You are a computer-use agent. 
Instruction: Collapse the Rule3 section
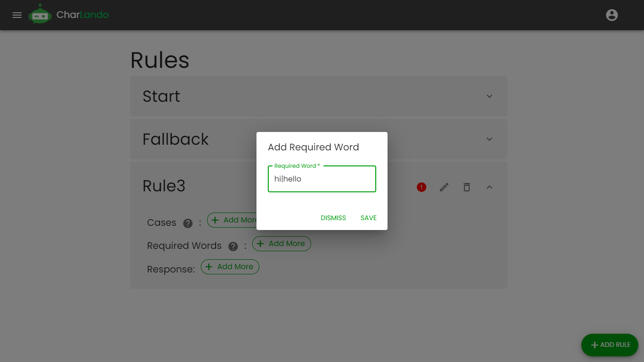point(489,187)
